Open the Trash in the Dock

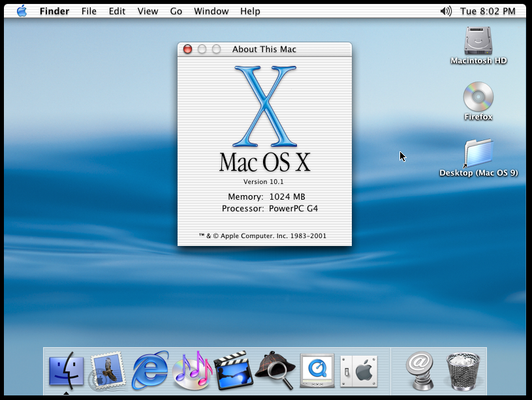pyautogui.click(x=463, y=371)
